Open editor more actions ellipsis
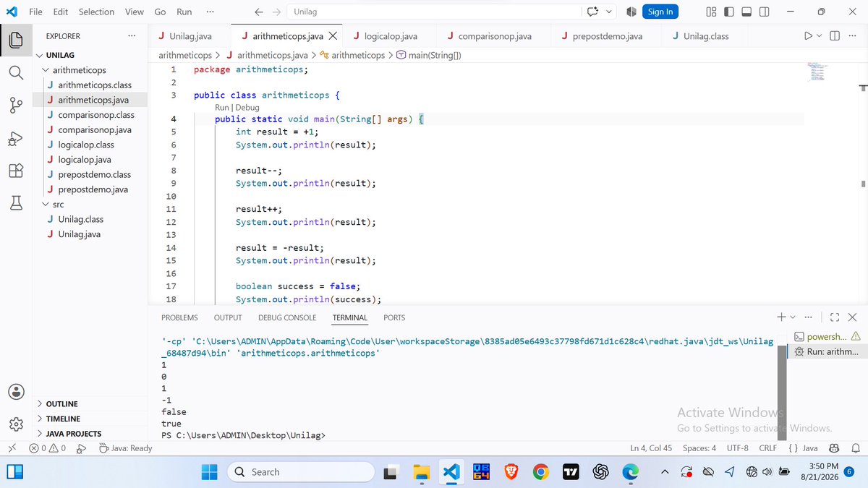Screen dimensions: 868x488 tap(851, 36)
